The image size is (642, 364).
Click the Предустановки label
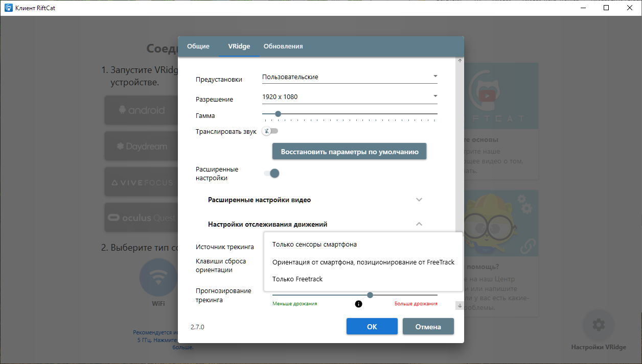[x=219, y=80]
